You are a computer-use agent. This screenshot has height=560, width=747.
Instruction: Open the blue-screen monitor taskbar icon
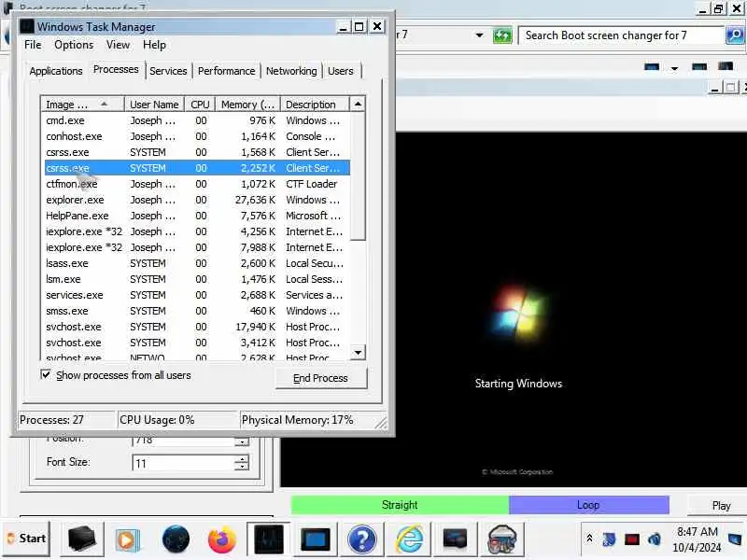315,539
